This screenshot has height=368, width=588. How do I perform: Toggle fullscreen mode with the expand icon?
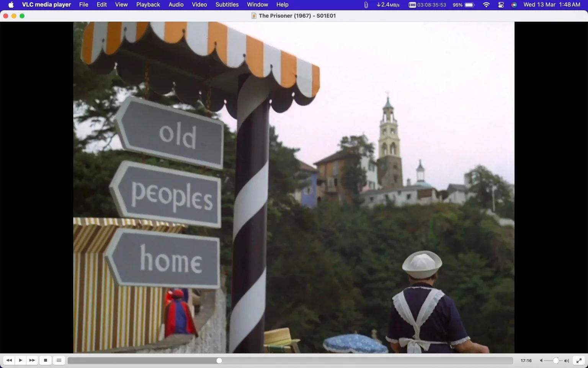tap(579, 360)
